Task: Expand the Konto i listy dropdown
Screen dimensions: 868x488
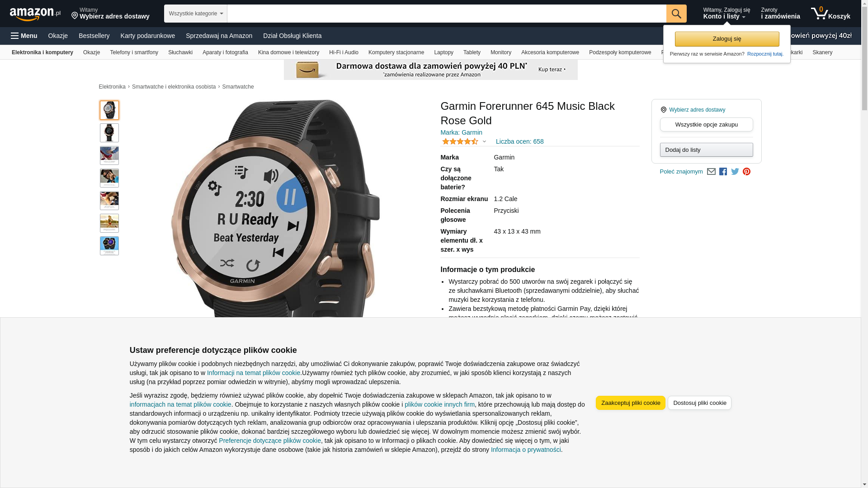Action: (726, 14)
